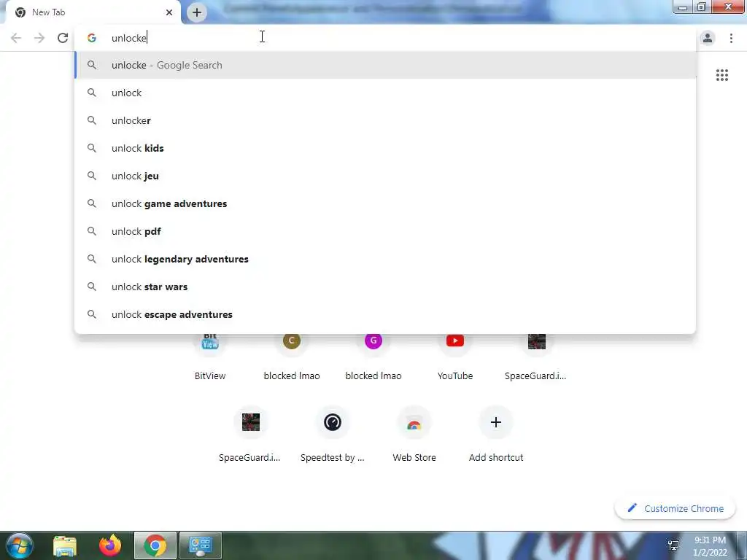
Task: Open the Speedtest shortcut
Action: [333, 436]
